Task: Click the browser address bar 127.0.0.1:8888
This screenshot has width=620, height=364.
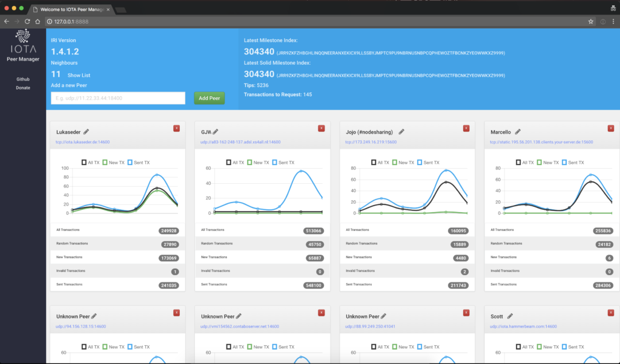Action: point(71,22)
